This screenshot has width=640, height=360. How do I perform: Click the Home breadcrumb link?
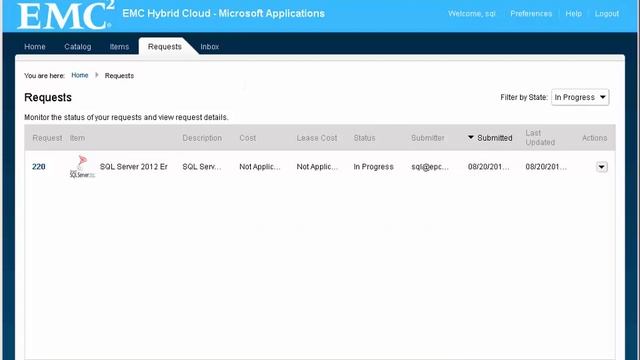[80, 75]
